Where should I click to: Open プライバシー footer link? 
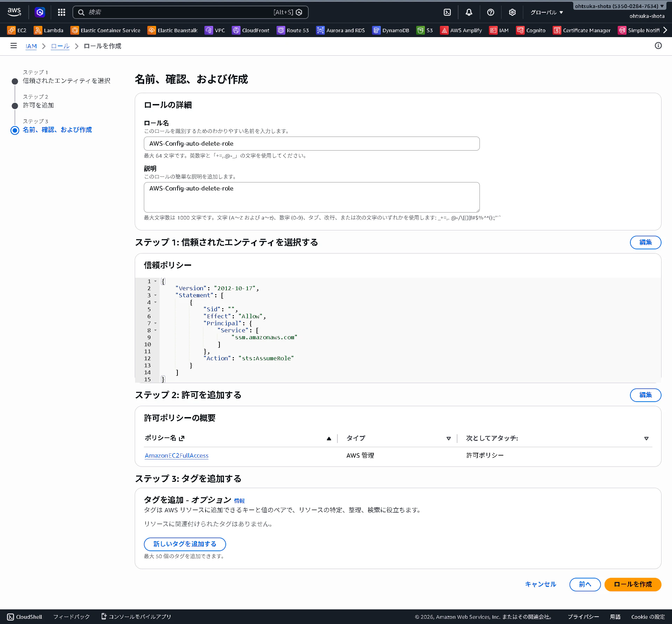pyautogui.click(x=583, y=617)
